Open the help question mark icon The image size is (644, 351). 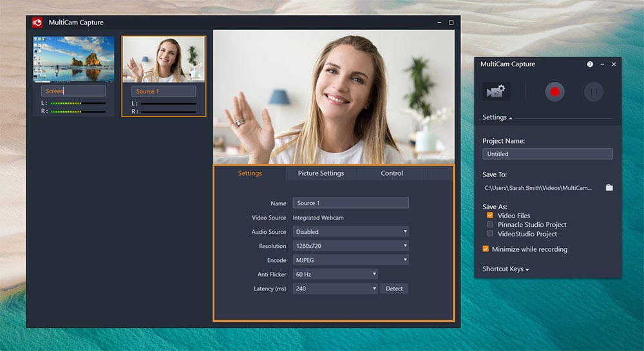tap(590, 64)
